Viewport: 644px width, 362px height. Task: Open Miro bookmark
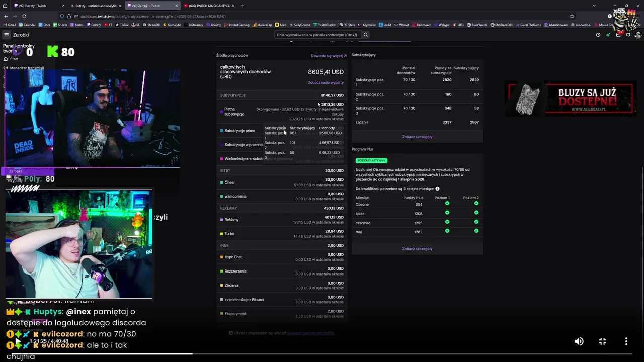click(281, 25)
